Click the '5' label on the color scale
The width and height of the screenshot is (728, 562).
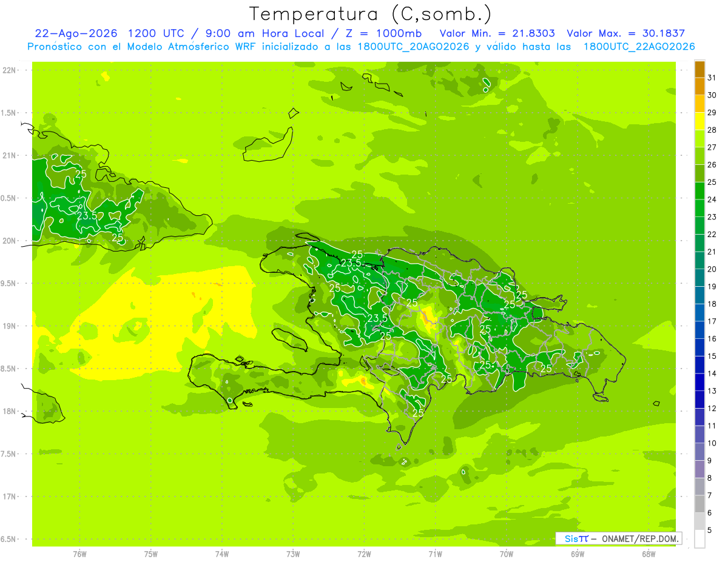tap(709, 530)
